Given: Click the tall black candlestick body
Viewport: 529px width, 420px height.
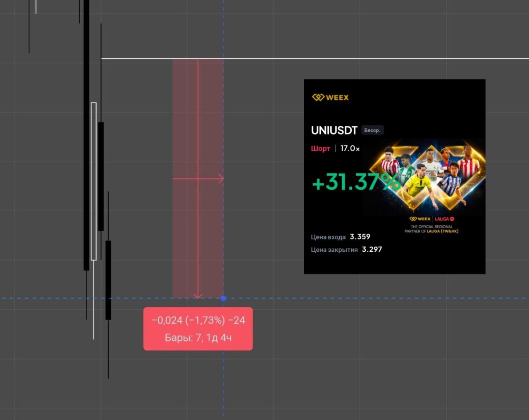Looking at the screenshot, I should coord(86,135).
